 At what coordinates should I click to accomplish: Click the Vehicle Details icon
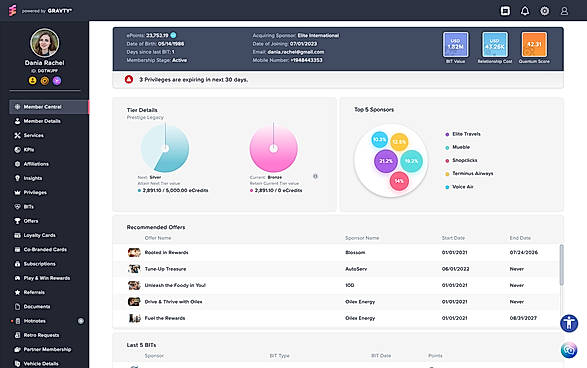point(17,364)
